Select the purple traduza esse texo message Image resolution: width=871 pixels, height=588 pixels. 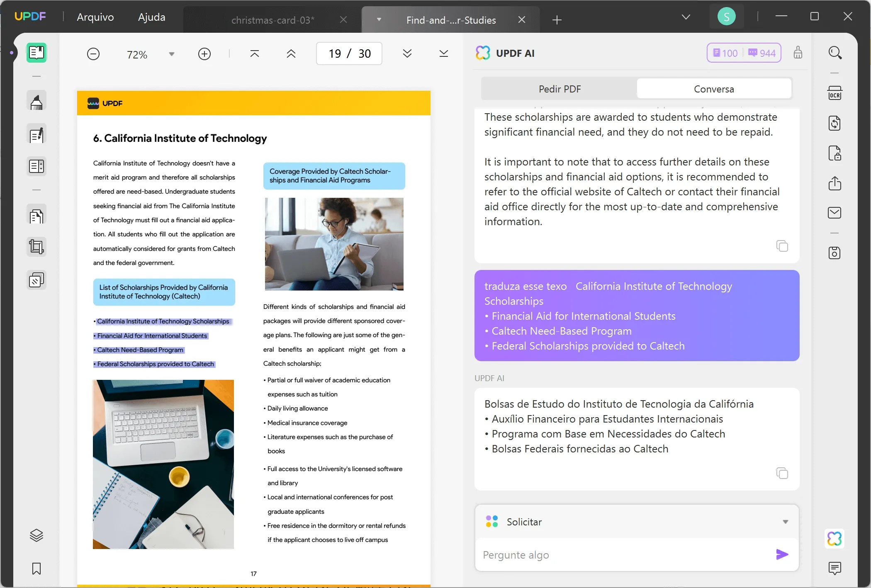pyautogui.click(x=637, y=316)
